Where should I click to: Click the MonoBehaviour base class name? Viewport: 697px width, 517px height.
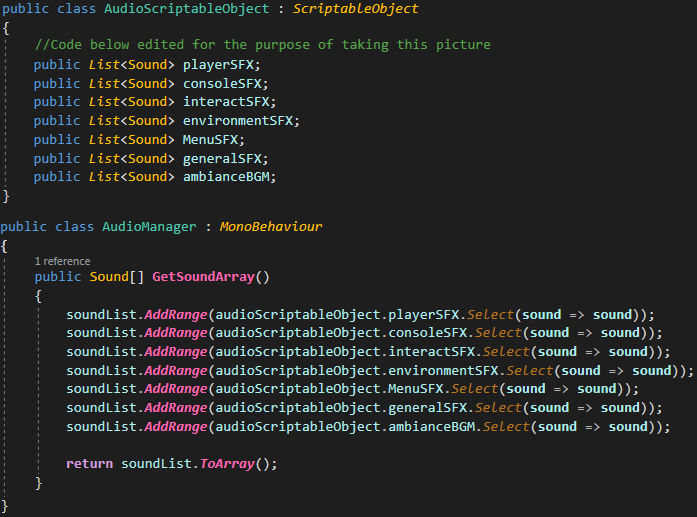click(x=271, y=227)
